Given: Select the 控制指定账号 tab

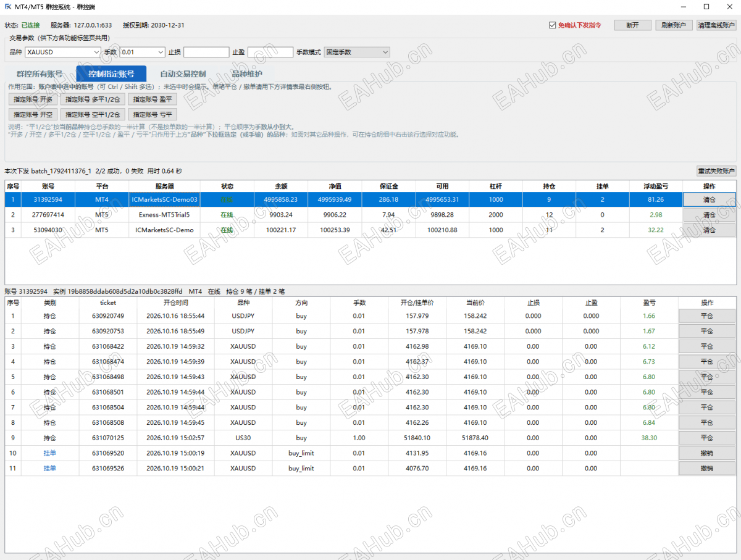Looking at the screenshot, I should tap(111, 74).
